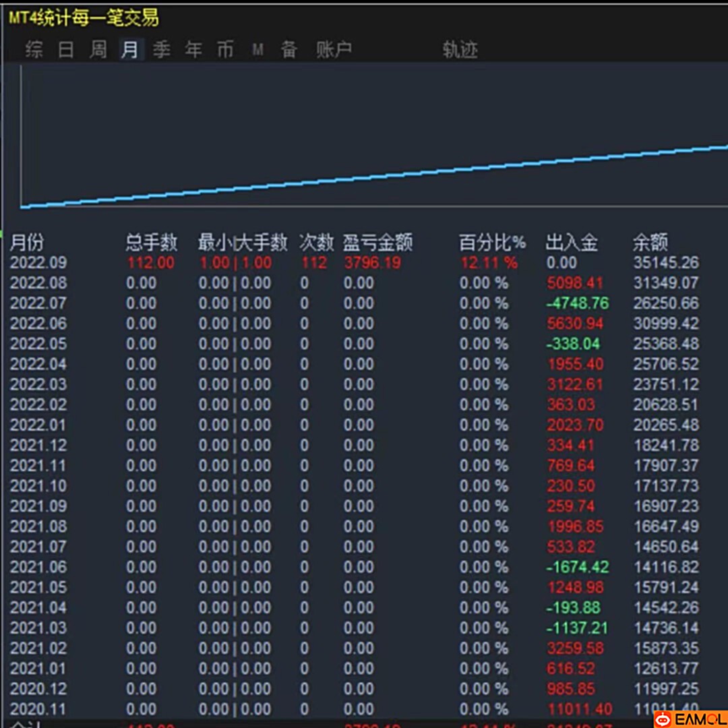
Task: Switch to the 季 quarterly tab
Action: click(162, 49)
